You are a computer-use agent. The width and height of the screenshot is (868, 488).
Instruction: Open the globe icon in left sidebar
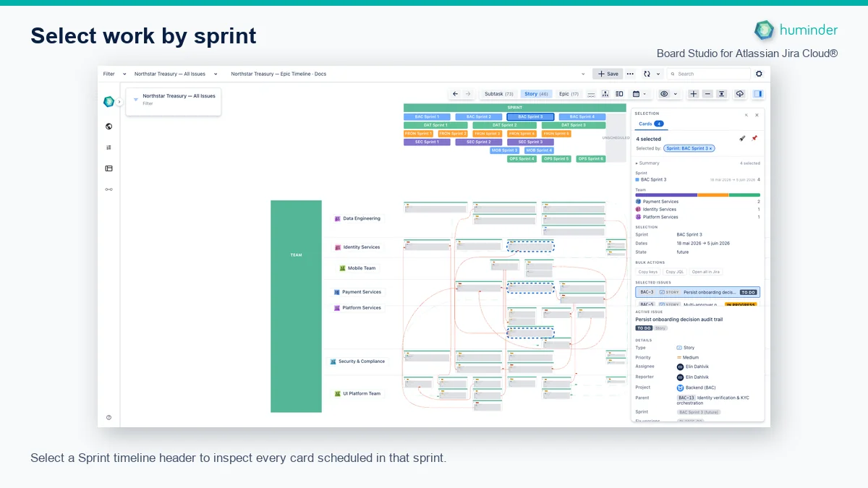tap(109, 127)
